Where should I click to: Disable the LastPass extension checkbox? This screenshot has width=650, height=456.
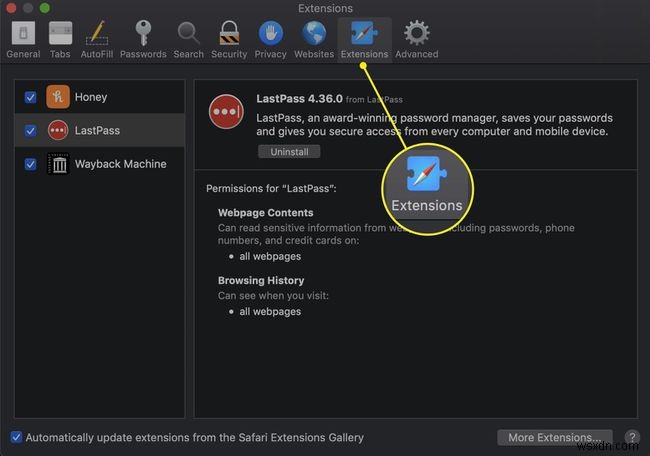(30, 131)
